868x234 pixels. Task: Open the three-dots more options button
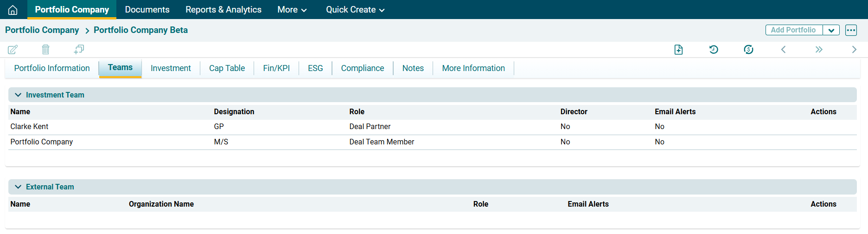(x=851, y=30)
